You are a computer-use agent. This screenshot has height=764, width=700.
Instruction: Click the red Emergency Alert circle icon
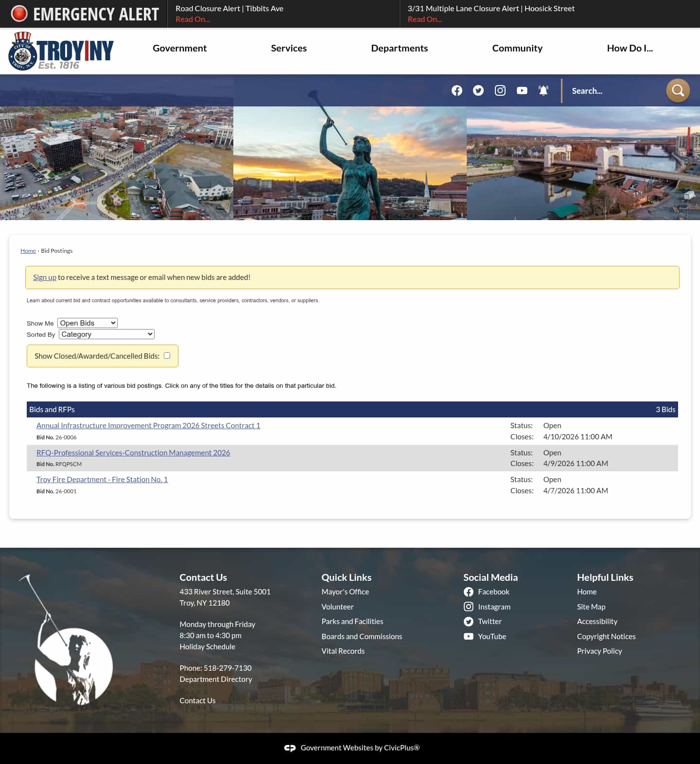click(19, 14)
